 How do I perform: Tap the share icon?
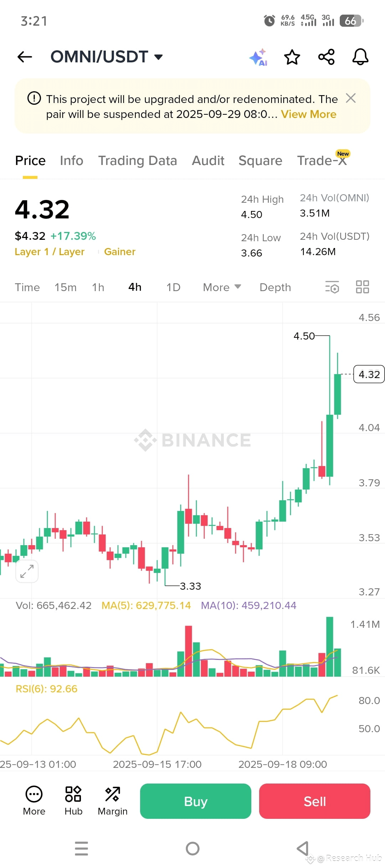(326, 57)
